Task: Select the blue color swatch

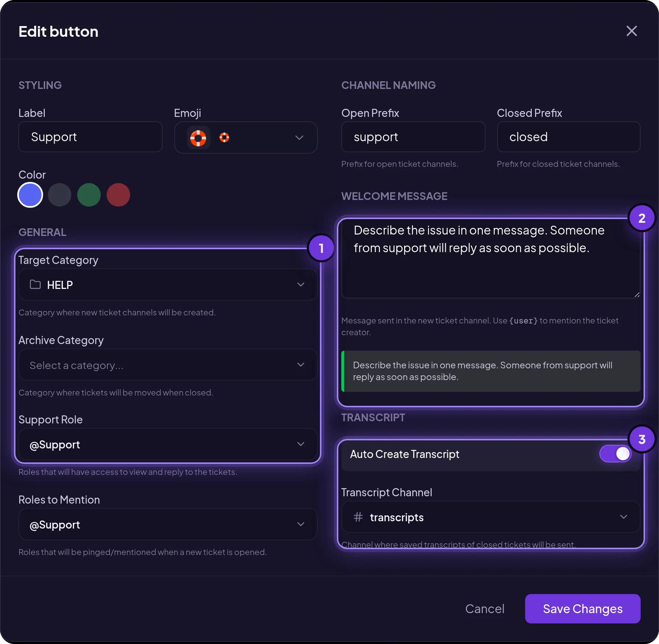Action: coord(30,195)
